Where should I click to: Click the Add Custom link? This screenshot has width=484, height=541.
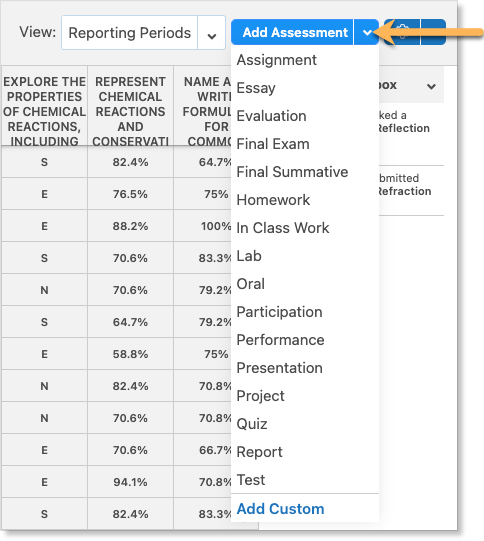280,509
